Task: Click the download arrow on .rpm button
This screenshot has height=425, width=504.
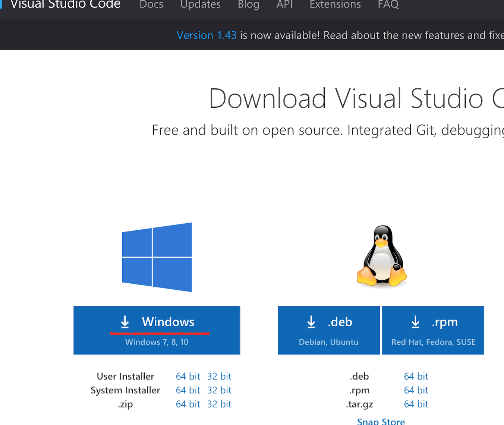Action: tap(415, 322)
